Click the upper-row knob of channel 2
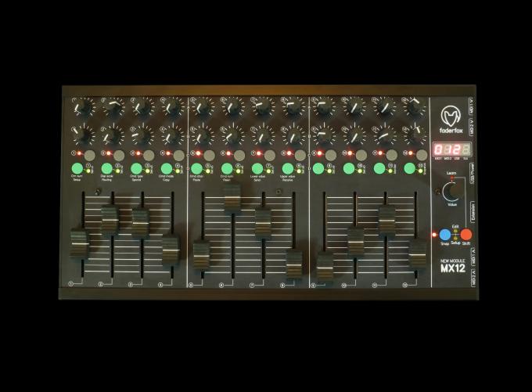The image size is (532, 392). coord(113,108)
